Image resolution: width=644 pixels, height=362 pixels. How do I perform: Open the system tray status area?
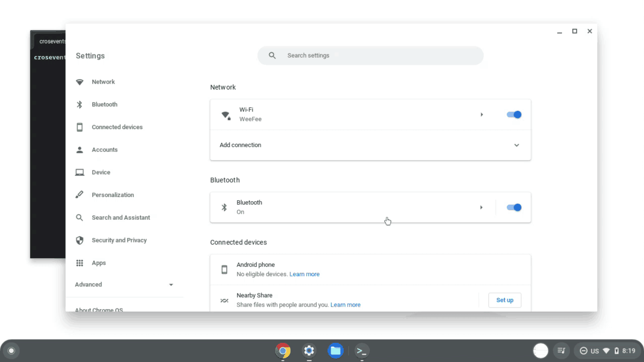coord(607,350)
